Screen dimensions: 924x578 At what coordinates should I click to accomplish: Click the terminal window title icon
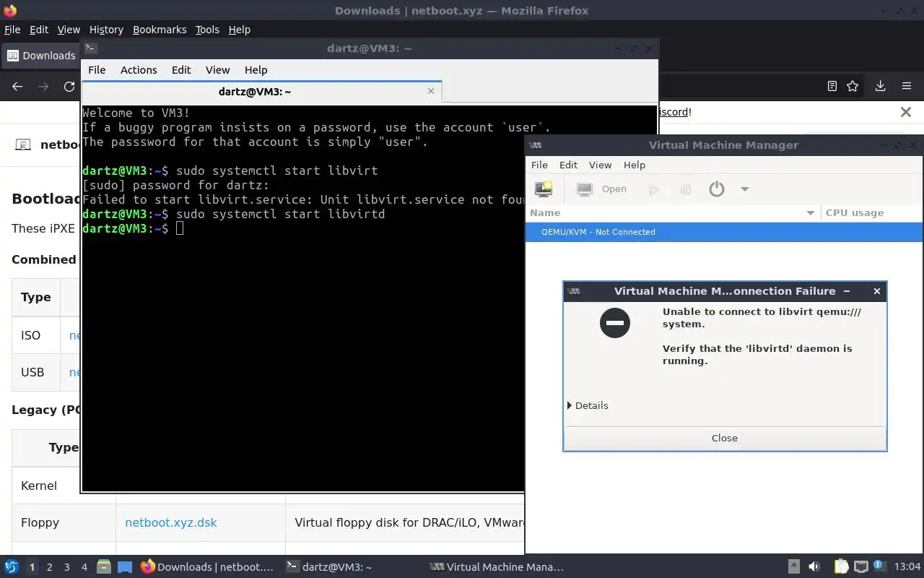[x=90, y=48]
